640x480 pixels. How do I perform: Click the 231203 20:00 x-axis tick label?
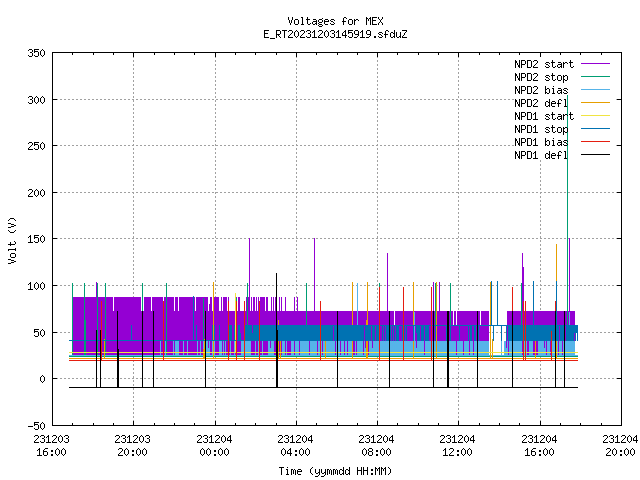[133, 446]
